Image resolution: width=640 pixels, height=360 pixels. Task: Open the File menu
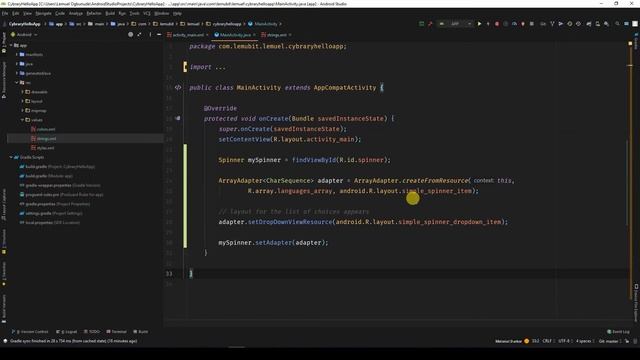5,13
